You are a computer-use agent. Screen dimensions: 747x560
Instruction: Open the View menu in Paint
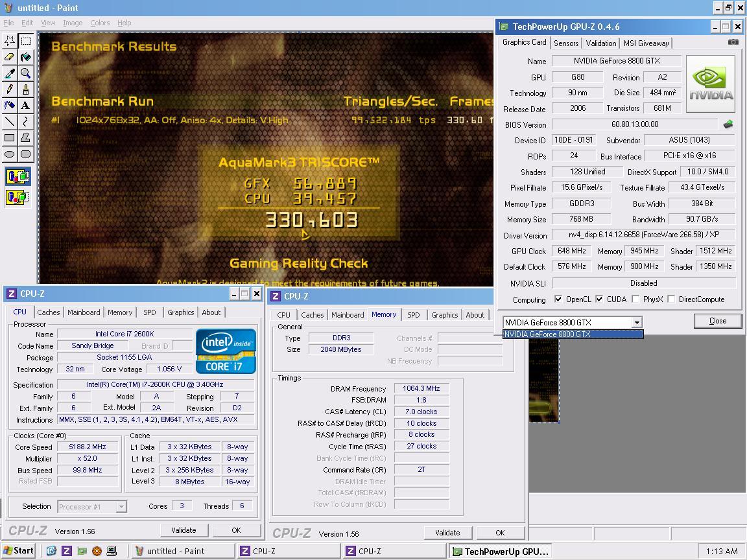48,23
